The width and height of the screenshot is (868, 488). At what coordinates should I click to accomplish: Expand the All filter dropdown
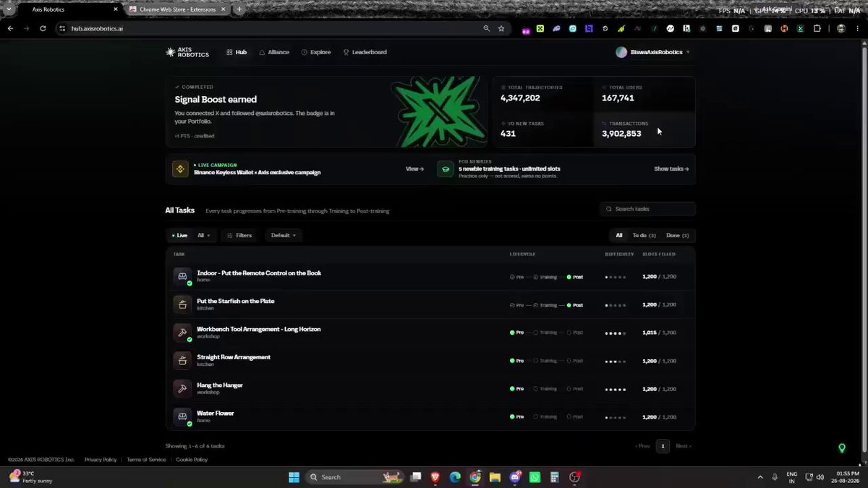click(204, 235)
